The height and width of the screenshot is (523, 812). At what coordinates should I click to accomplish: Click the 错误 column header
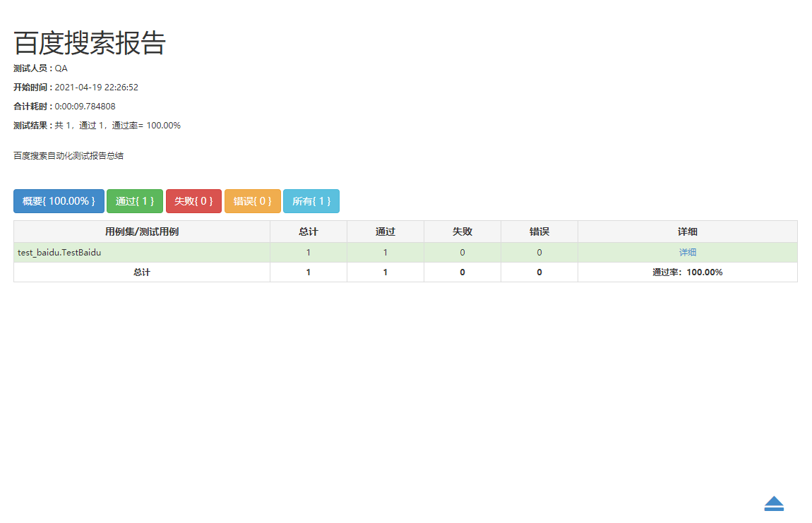(x=539, y=232)
